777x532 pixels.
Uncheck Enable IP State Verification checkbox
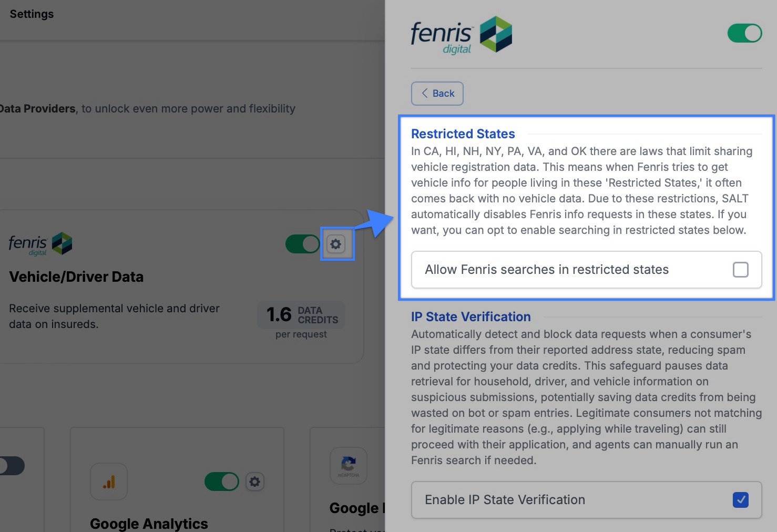pyautogui.click(x=740, y=500)
